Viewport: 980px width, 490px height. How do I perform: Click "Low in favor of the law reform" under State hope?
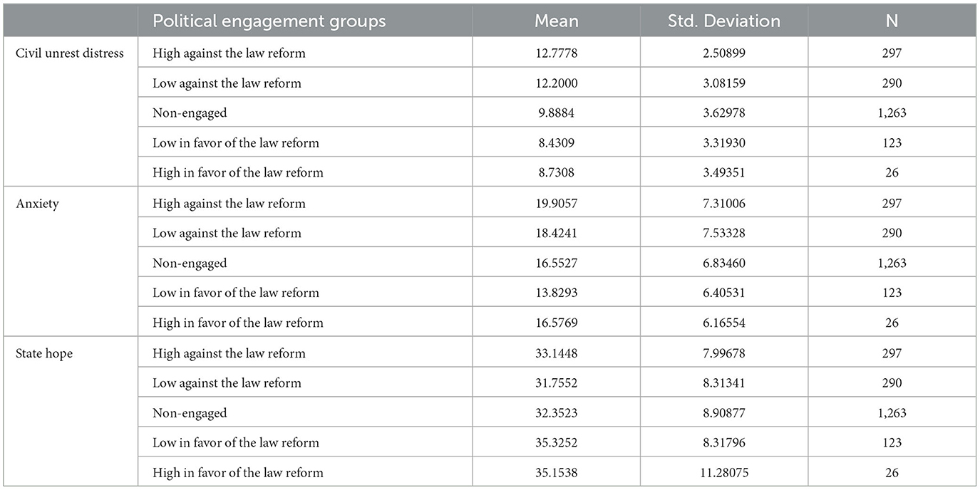click(x=236, y=442)
